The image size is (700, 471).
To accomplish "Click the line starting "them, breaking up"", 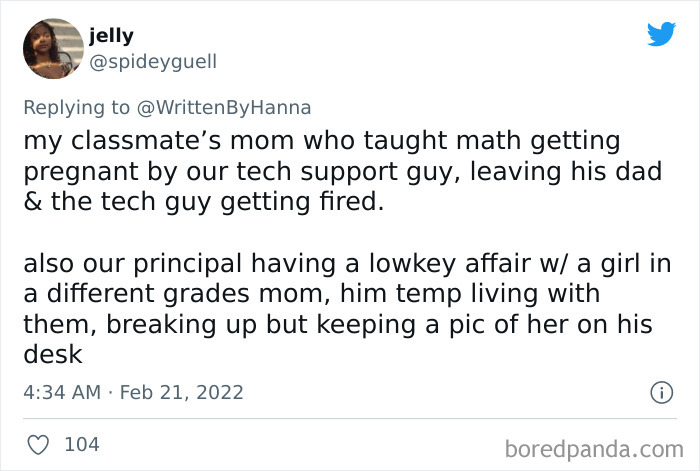I will [x=336, y=325].
